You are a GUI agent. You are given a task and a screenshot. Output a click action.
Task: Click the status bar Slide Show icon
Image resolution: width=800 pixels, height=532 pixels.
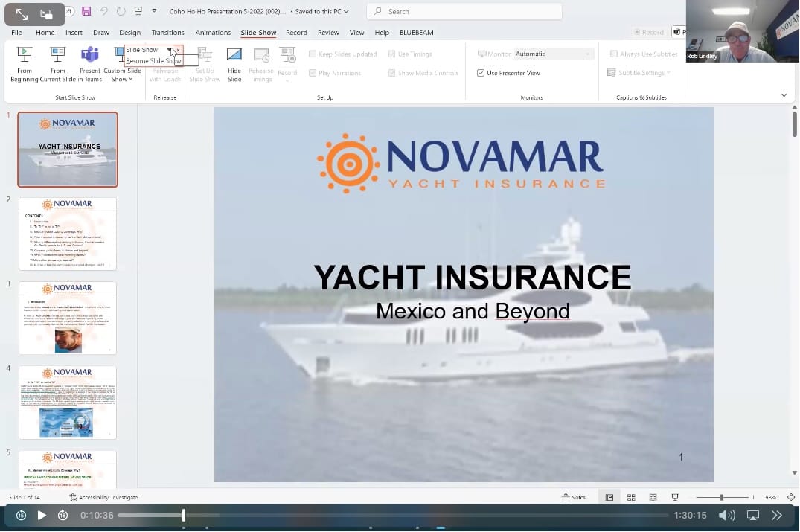click(675, 497)
